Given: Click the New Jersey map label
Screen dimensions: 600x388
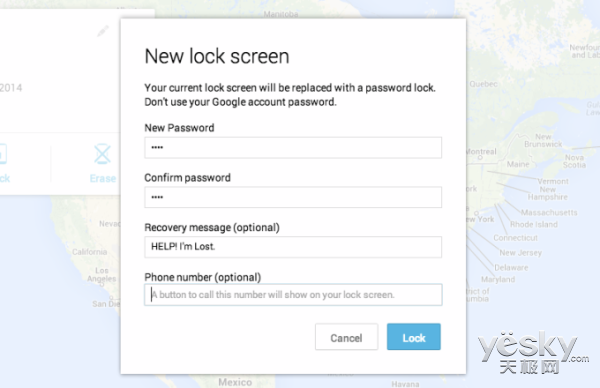Looking at the screenshot, I should tap(520, 253).
